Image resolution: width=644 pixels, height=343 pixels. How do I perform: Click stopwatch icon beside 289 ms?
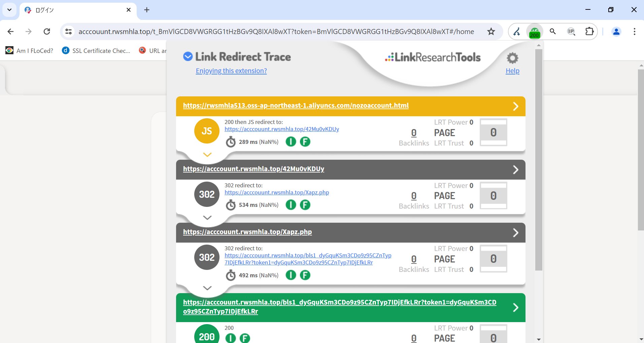(x=231, y=142)
